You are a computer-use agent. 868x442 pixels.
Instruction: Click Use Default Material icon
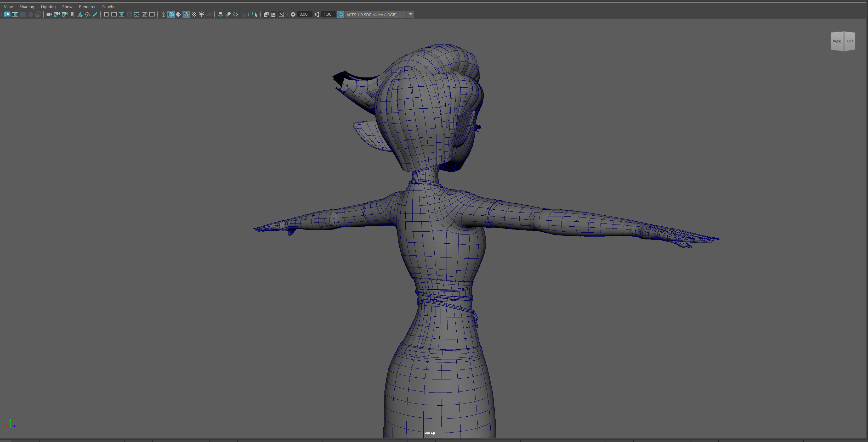pos(179,14)
